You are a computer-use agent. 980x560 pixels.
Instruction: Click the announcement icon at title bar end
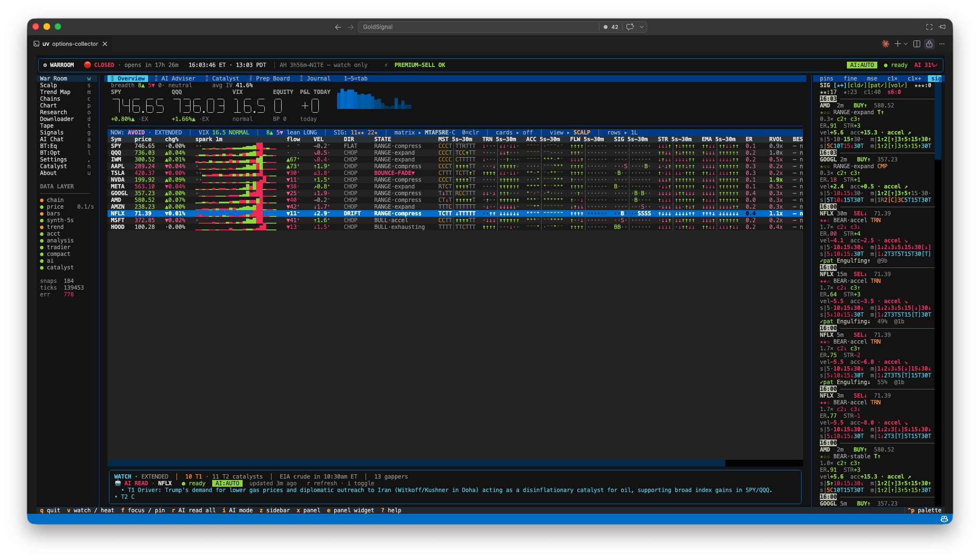point(942,27)
